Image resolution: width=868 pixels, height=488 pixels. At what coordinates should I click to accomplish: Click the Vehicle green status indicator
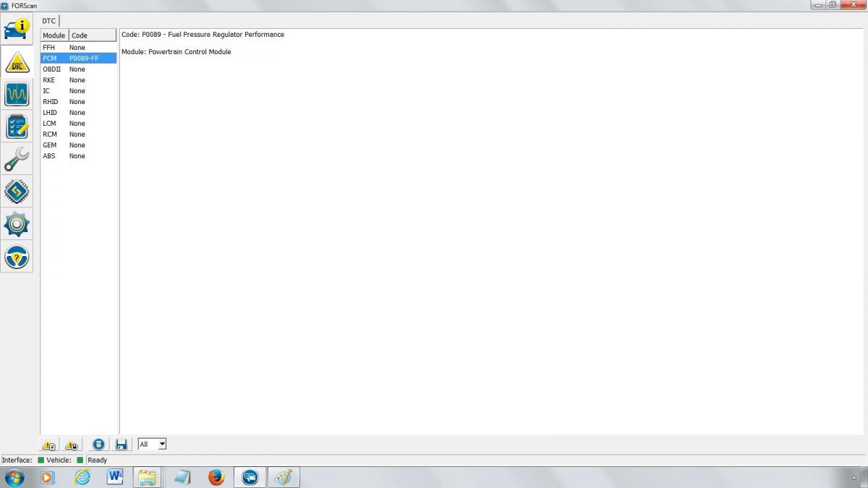coord(80,460)
